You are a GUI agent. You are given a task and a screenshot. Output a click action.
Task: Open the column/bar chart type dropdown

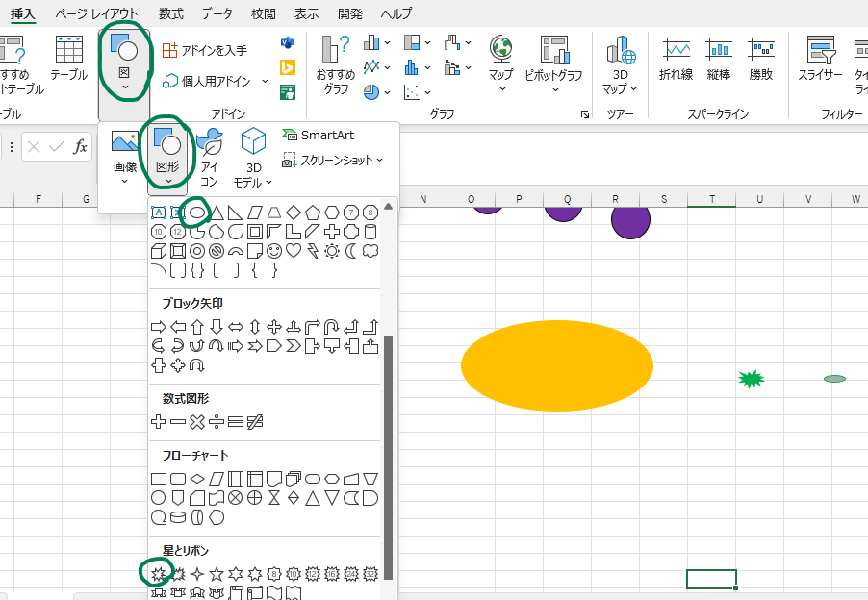point(377,42)
